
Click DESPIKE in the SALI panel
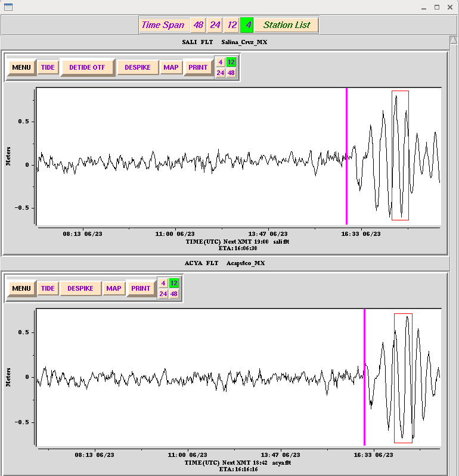coord(138,67)
